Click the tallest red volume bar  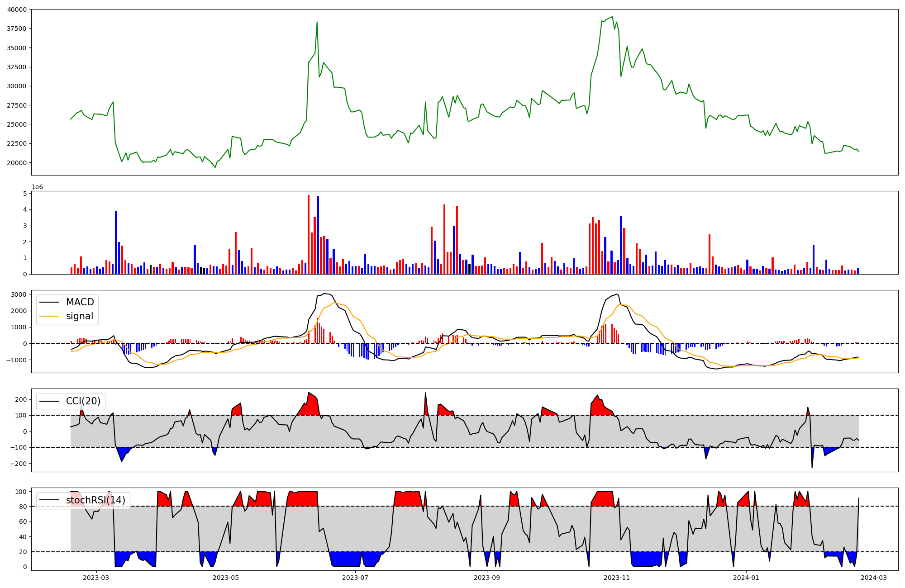pos(309,234)
